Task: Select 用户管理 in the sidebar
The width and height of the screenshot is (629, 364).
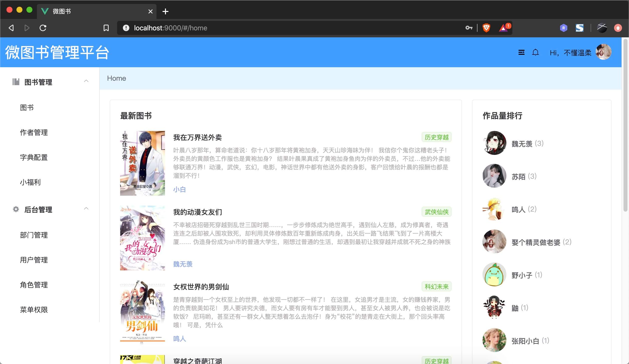Action: click(x=34, y=260)
